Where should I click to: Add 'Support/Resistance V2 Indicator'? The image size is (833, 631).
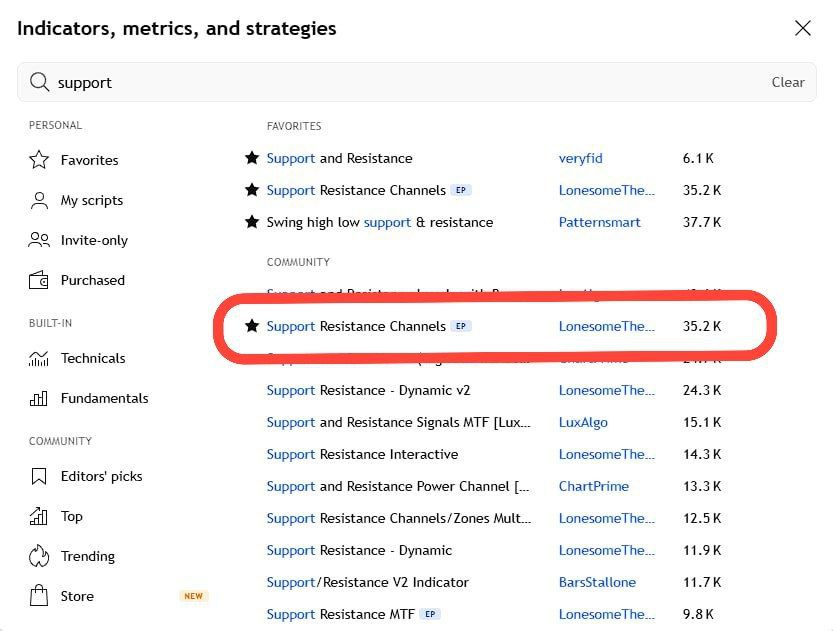click(368, 582)
